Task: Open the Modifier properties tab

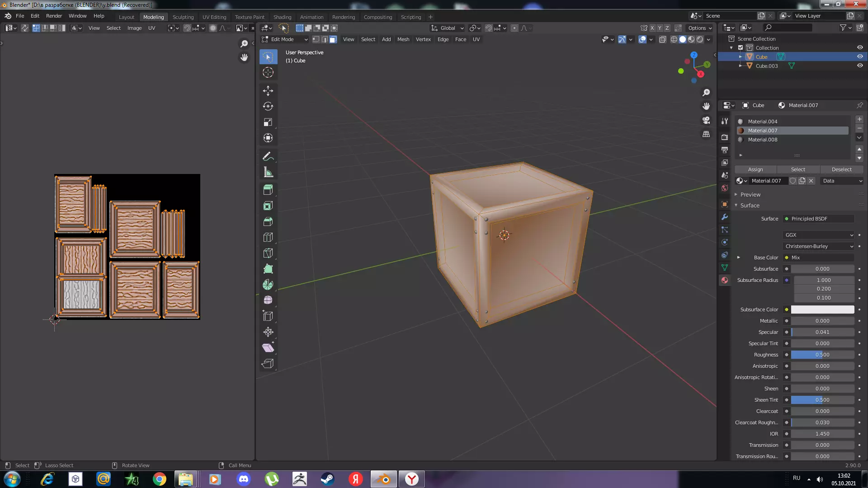Action: [x=725, y=217]
